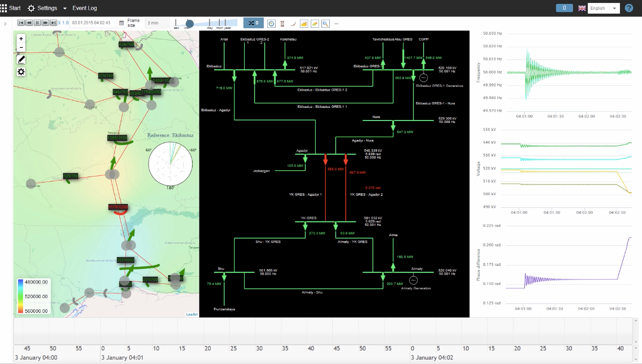Open the Settings gear menu
The height and width of the screenshot is (364, 642).
(x=31, y=8)
